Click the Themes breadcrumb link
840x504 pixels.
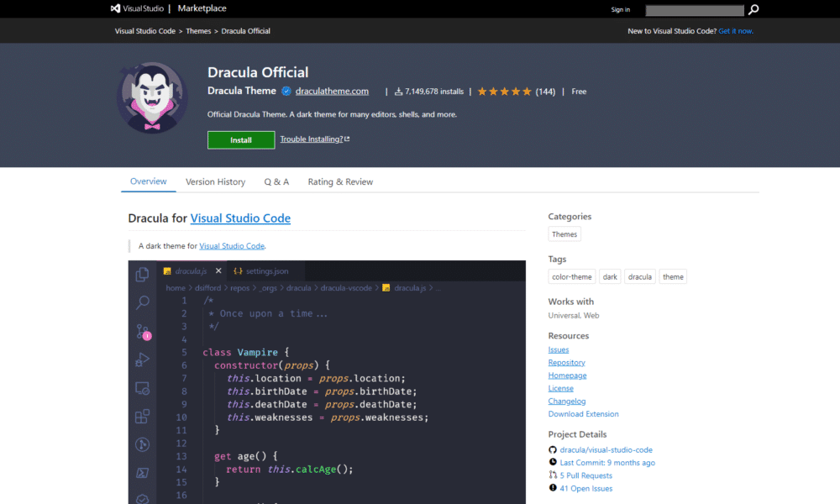click(x=198, y=31)
